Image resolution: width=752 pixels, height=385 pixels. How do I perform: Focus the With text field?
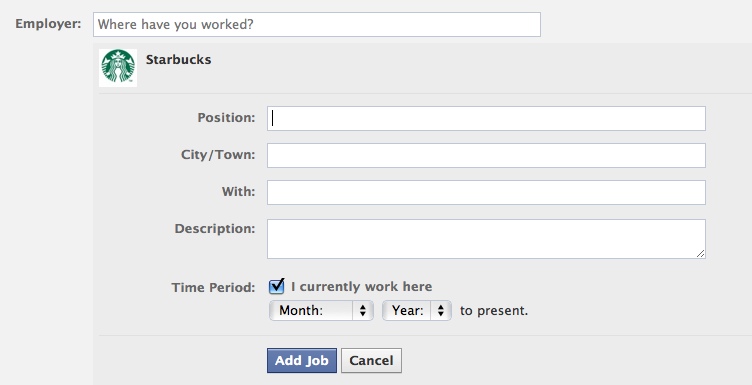pos(486,192)
